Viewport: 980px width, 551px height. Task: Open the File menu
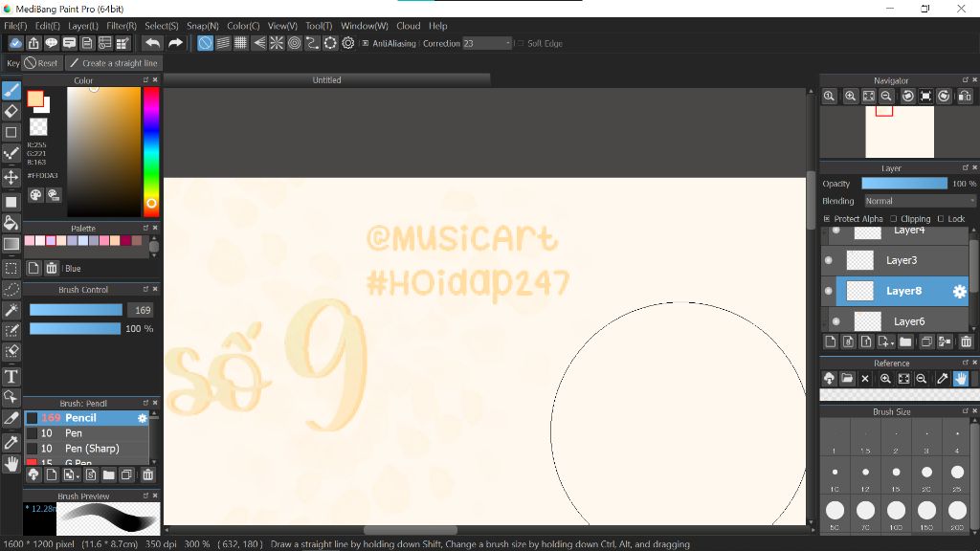coord(15,26)
